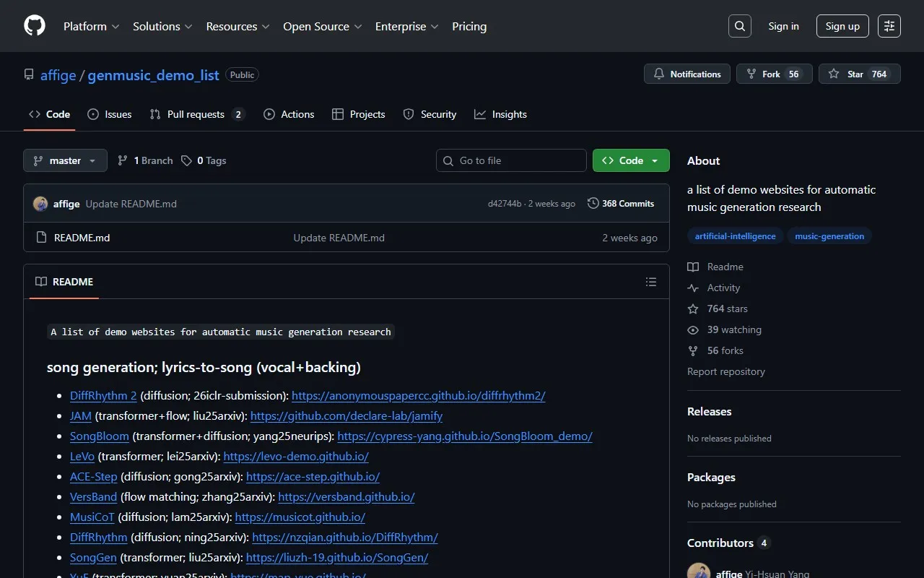Click the Sign up button
This screenshot has height=578, width=924.
click(x=842, y=26)
